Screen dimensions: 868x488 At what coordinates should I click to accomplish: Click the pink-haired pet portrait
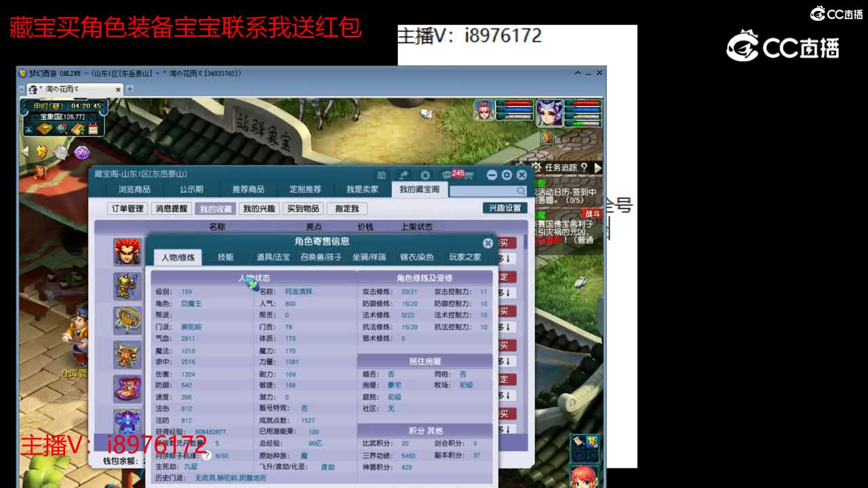coord(484,110)
